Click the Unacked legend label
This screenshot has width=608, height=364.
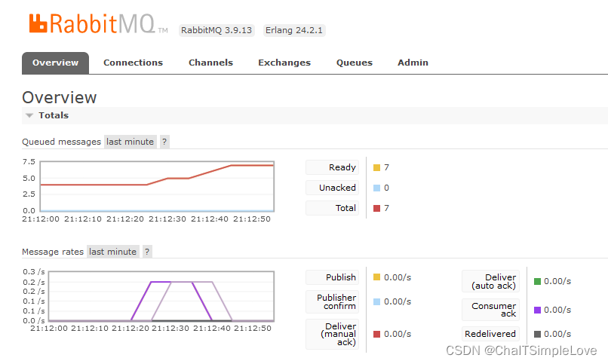333,188
